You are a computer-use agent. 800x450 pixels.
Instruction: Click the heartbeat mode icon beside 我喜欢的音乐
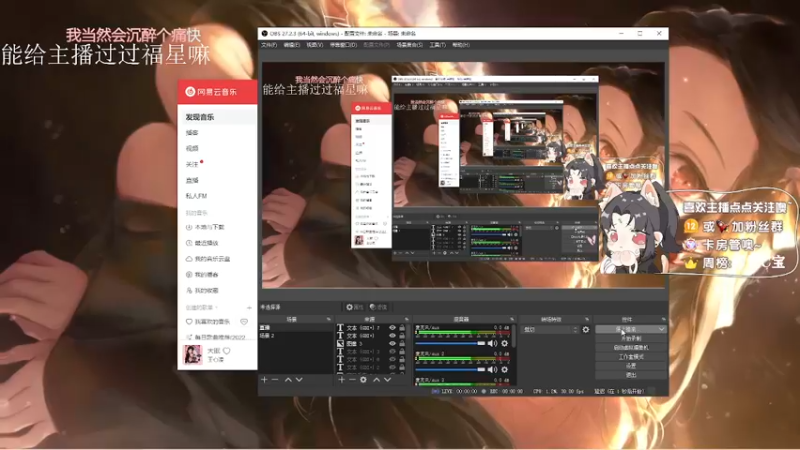(244, 322)
